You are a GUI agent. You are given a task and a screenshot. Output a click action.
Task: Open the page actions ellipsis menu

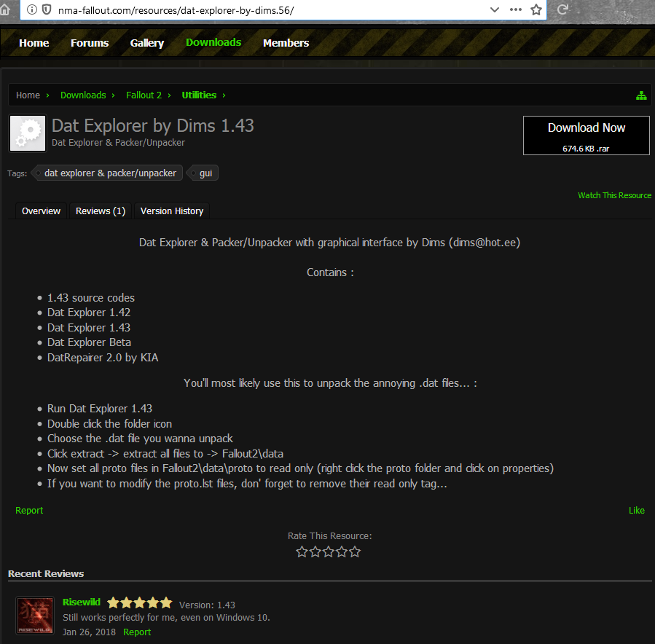click(516, 9)
